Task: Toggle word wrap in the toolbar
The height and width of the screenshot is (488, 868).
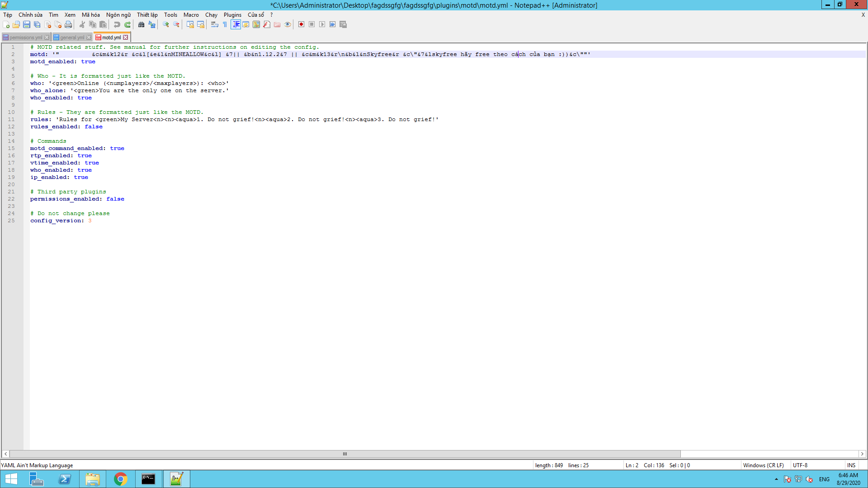Action: point(214,24)
